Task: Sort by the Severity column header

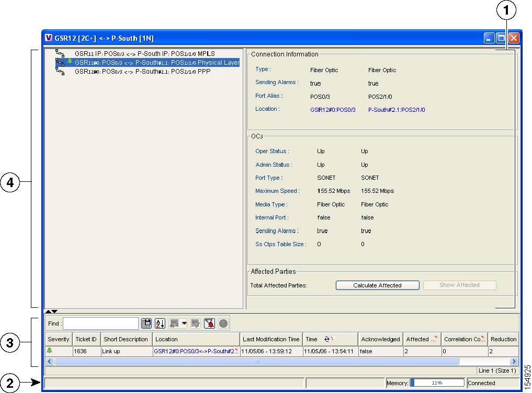Action: [x=58, y=339]
